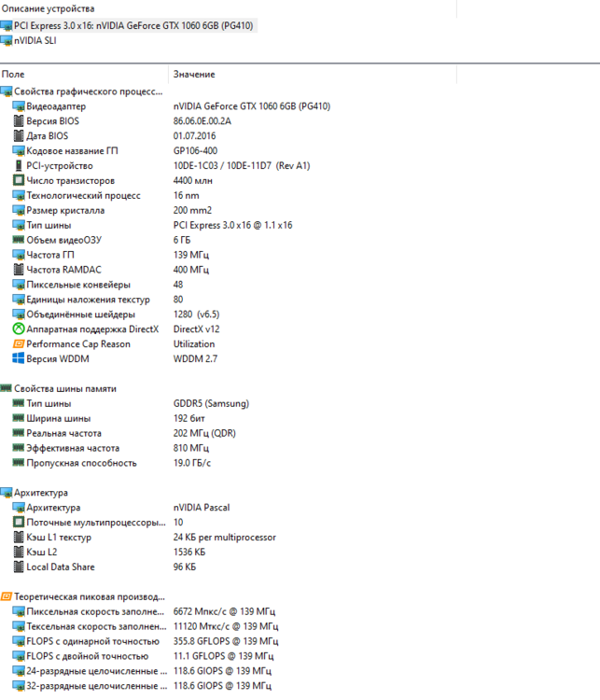Screen dimensions: 600x700
Task: Click the Видеоадаптер row icon
Action: pyautogui.click(x=19, y=106)
